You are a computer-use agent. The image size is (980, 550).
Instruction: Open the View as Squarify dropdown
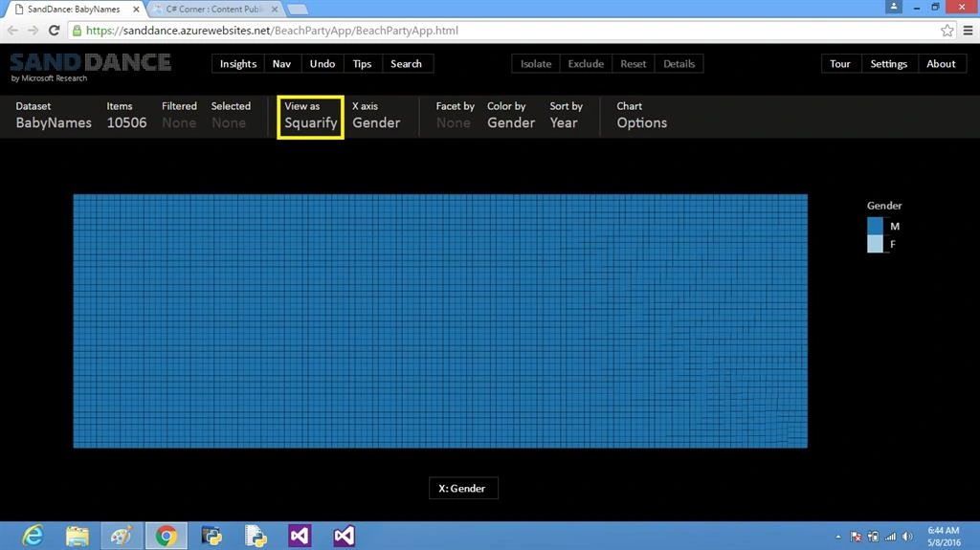[x=311, y=117]
